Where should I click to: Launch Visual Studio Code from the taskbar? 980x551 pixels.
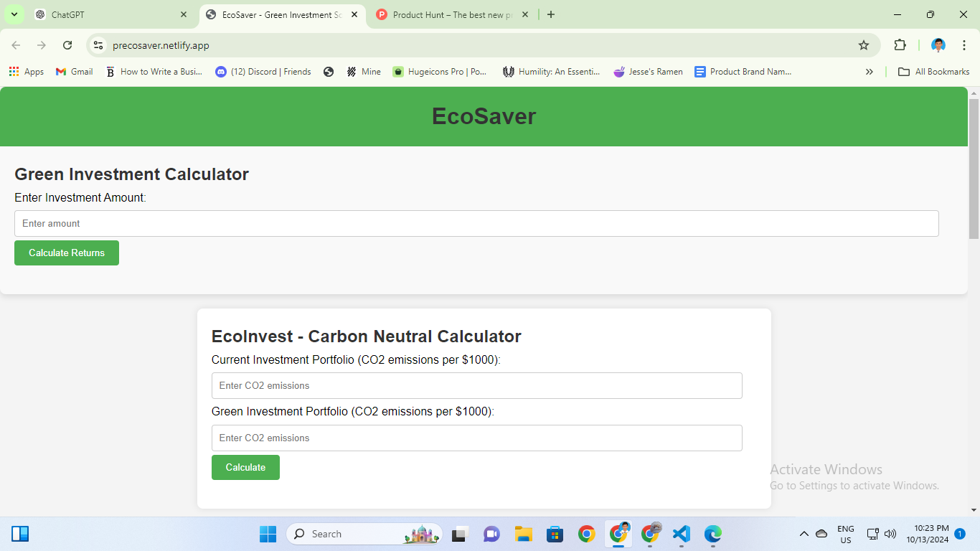pyautogui.click(x=680, y=534)
